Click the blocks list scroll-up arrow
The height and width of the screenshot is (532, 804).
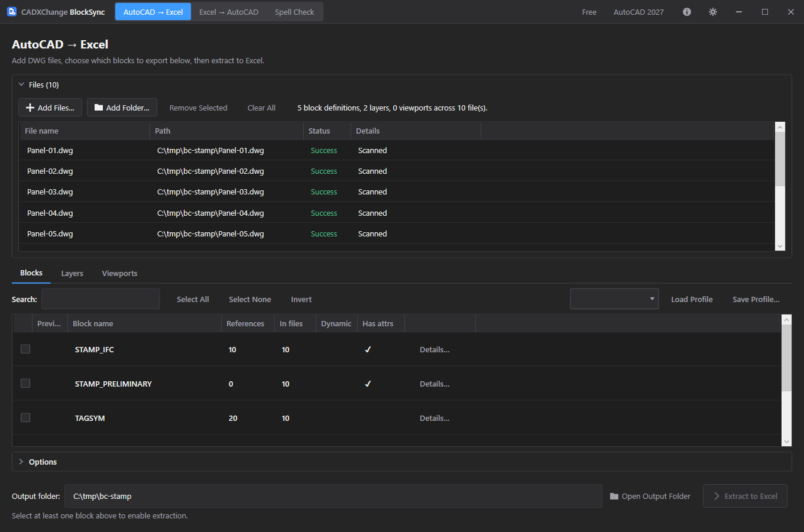[x=786, y=320]
